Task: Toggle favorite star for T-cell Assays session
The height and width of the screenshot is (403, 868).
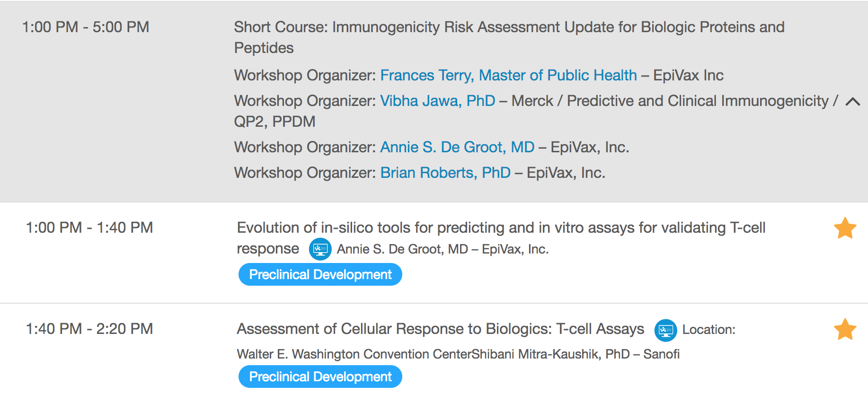Action: click(845, 329)
